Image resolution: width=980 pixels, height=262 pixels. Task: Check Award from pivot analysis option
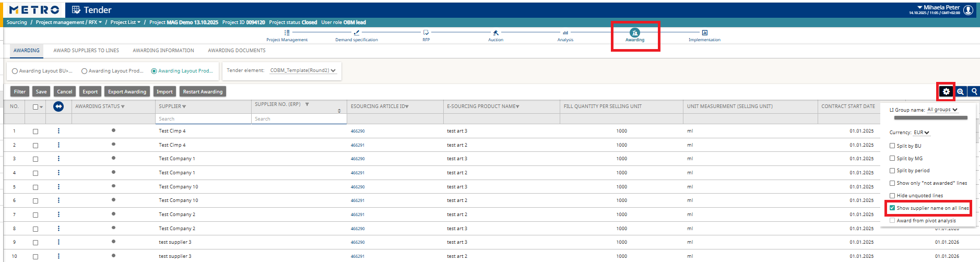(892, 220)
